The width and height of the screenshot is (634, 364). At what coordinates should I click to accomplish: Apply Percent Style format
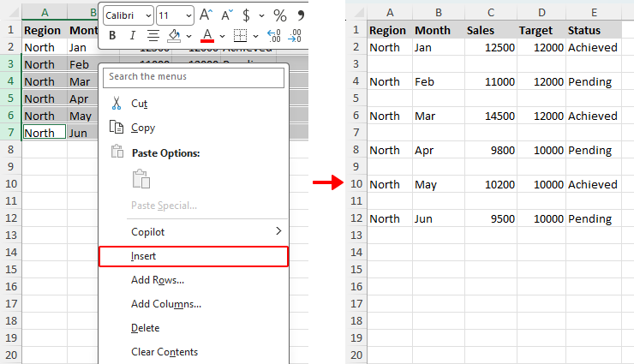pyautogui.click(x=279, y=15)
